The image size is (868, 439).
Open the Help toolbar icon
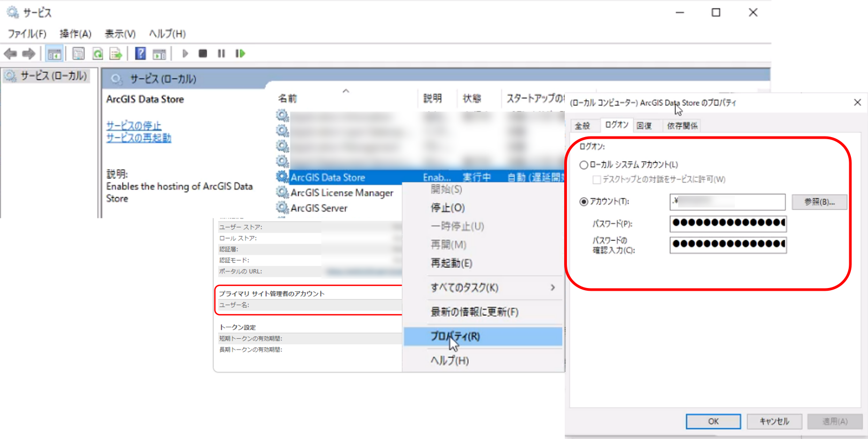click(140, 54)
